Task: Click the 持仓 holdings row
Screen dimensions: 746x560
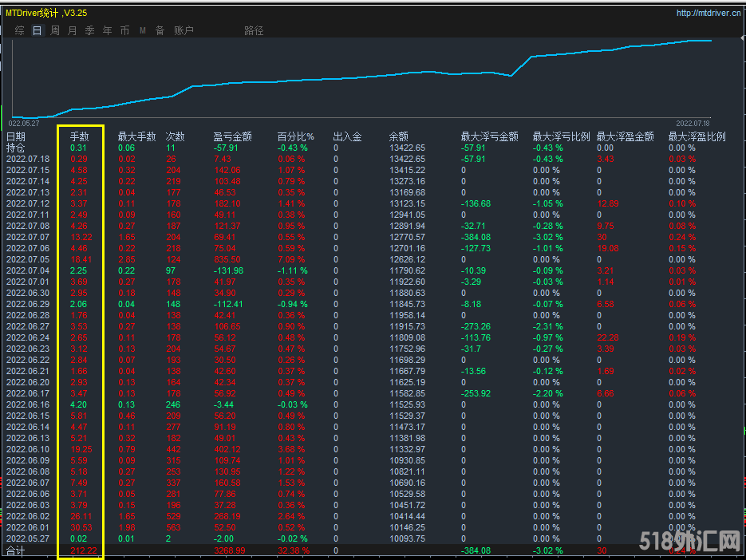Action: 16,148
